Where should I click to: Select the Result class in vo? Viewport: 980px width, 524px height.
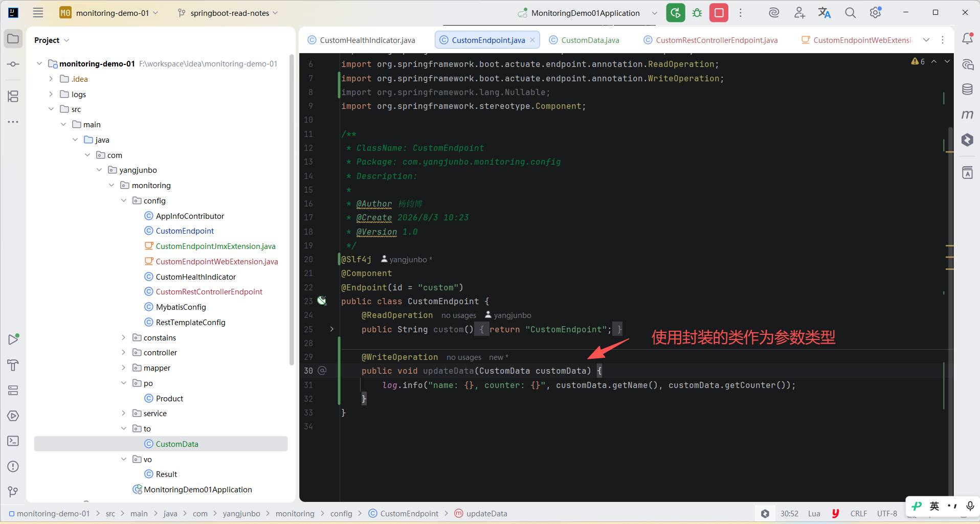tap(166, 474)
